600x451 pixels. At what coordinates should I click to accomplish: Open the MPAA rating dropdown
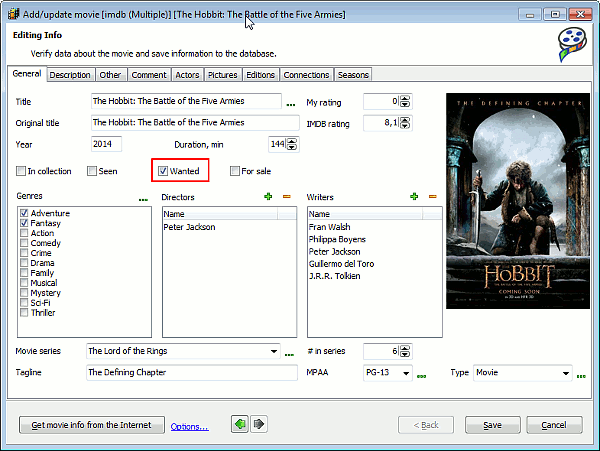pos(406,373)
